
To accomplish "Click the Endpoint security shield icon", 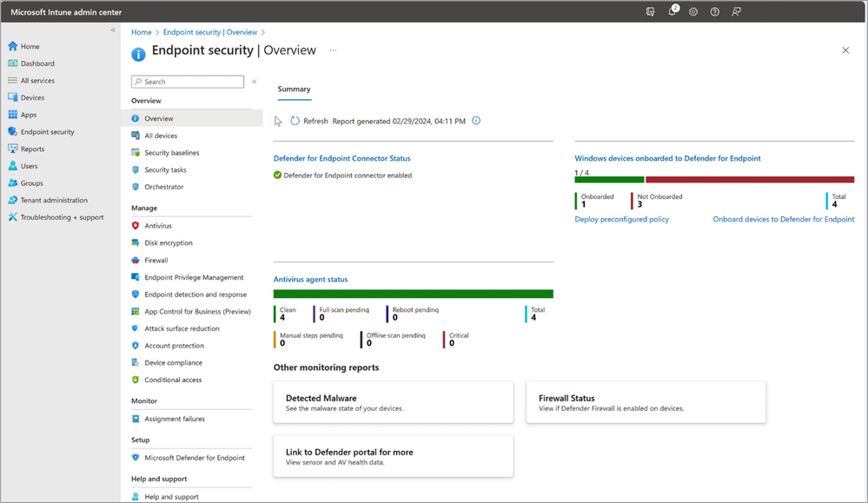I will 13,132.
